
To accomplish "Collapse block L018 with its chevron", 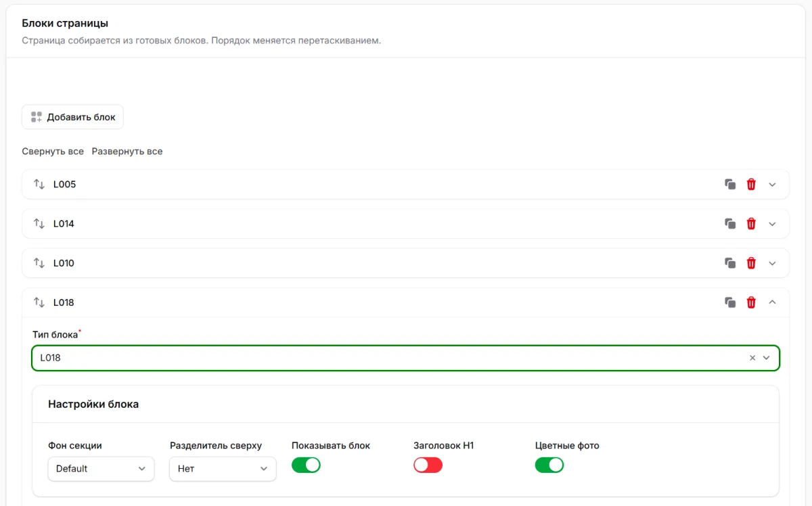I will [x=773, y=302].
